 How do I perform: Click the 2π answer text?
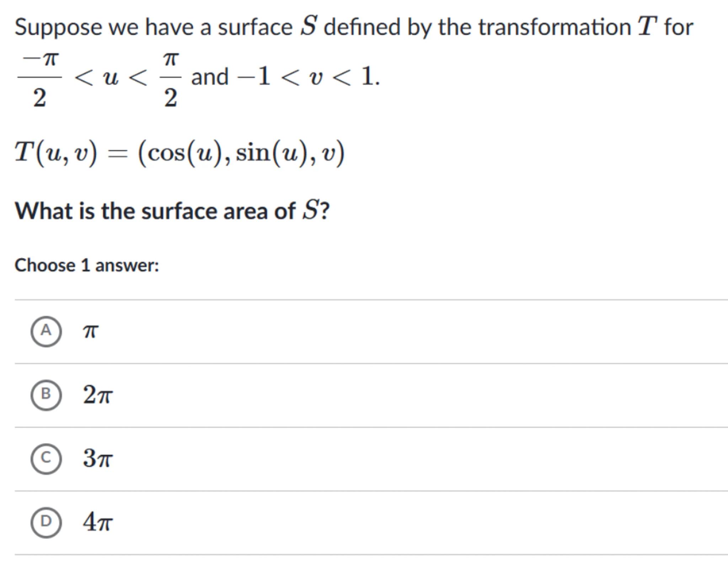tap(98, 395)
